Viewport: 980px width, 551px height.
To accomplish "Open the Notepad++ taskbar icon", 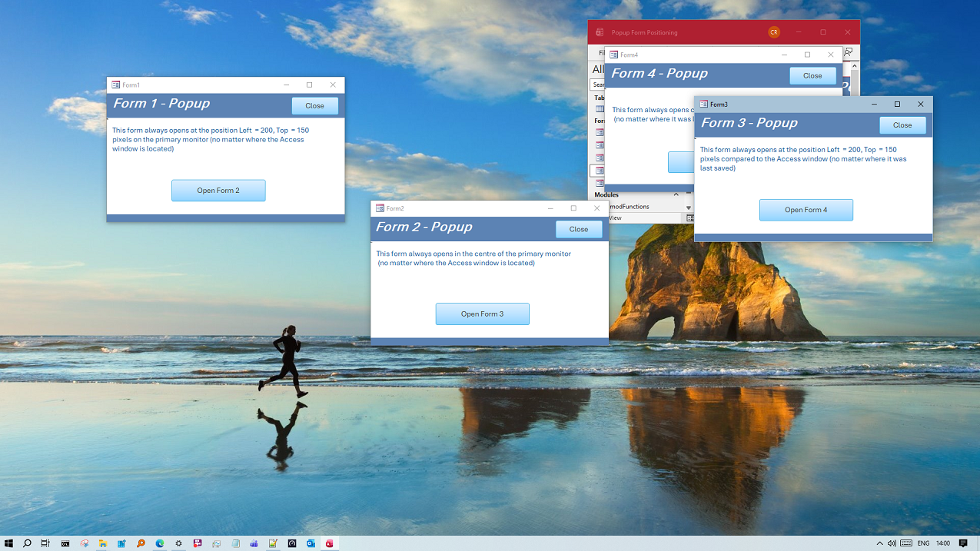I will tap(273, 543).
